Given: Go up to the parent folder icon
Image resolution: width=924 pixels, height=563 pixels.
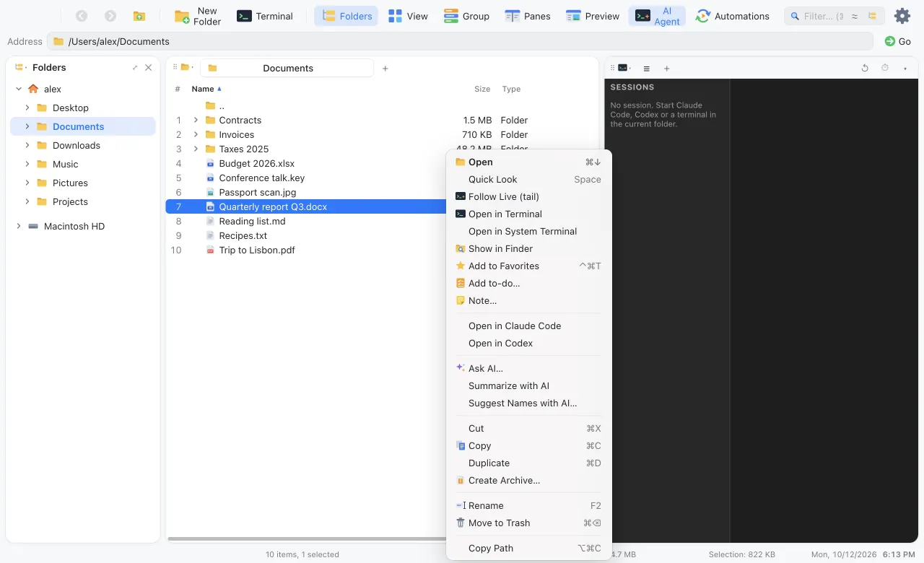Looking at the screenshot, I should [139, 16].
